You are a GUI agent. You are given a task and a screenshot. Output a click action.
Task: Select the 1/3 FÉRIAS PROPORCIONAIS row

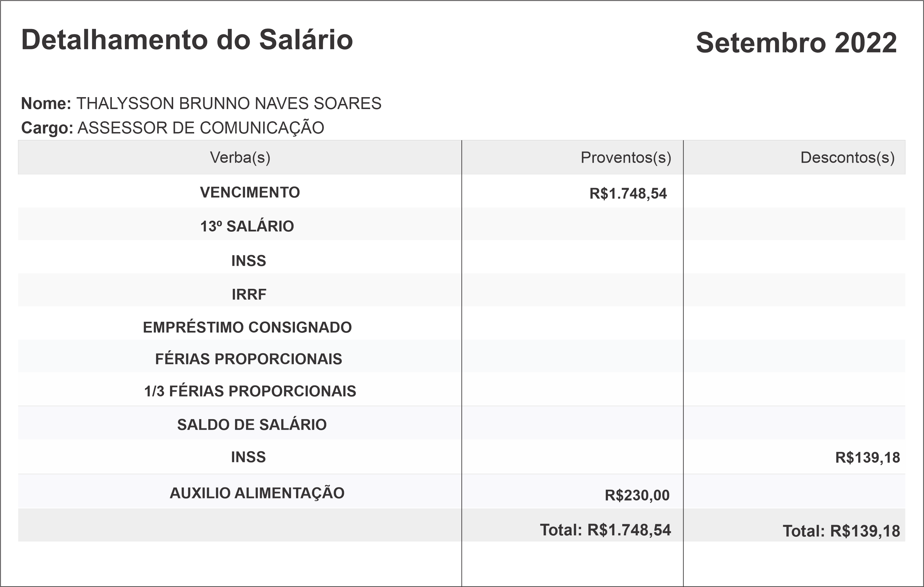tap(250, 391)
